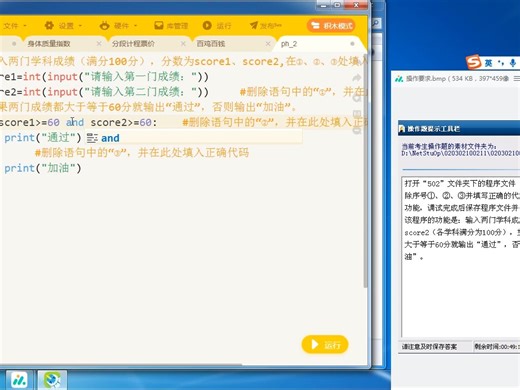This screenshot has width=520, height=390.
Task: Click the gear icon for 设置
Action: tap(49, 25)
